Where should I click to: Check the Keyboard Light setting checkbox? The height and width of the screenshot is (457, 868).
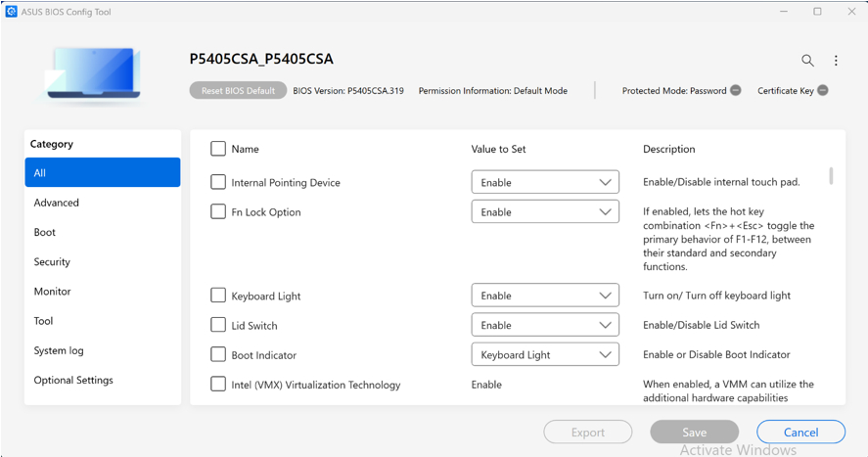coord(218,296)
